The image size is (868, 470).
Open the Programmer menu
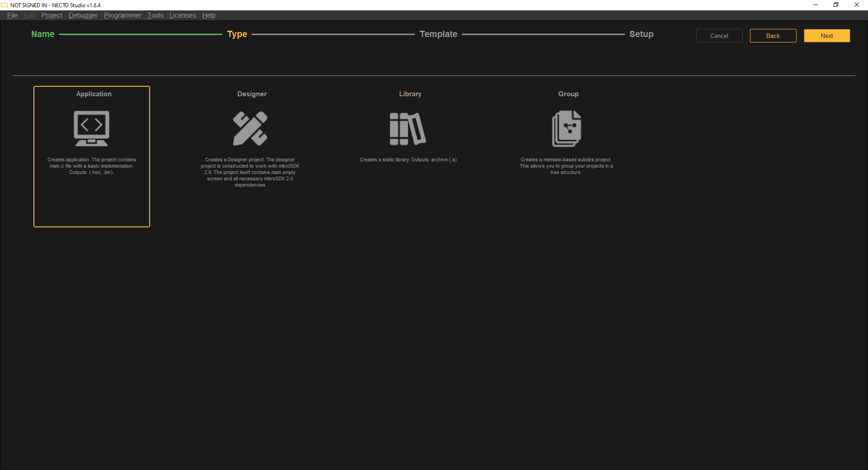click(x=123, y=15)
